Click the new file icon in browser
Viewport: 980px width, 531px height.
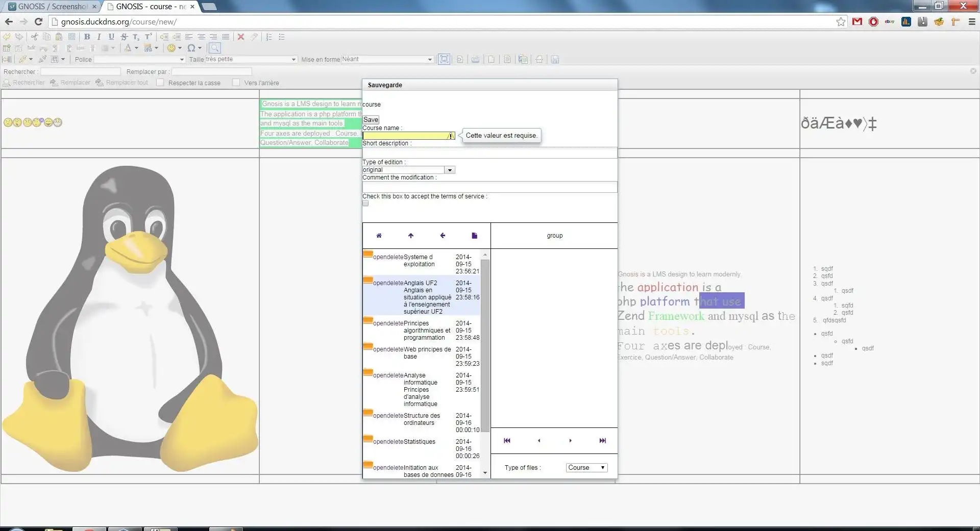click(x=474, y=236)
